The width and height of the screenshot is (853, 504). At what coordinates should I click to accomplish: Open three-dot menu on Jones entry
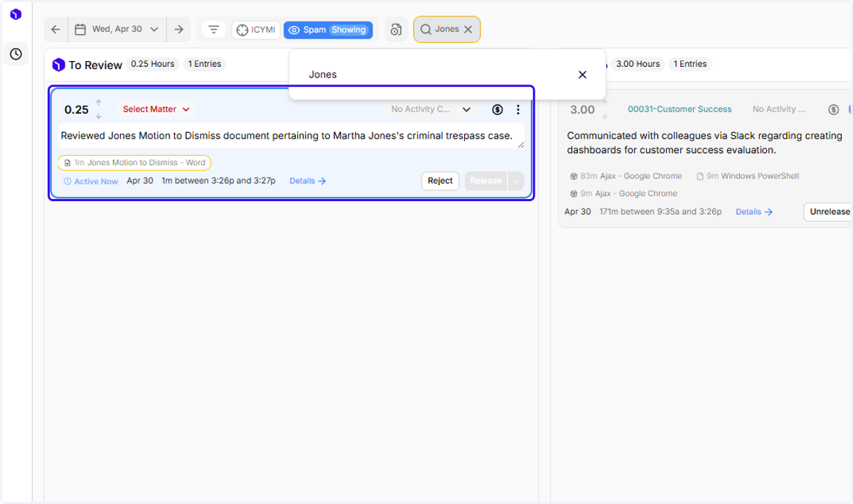tap(518, 109)
